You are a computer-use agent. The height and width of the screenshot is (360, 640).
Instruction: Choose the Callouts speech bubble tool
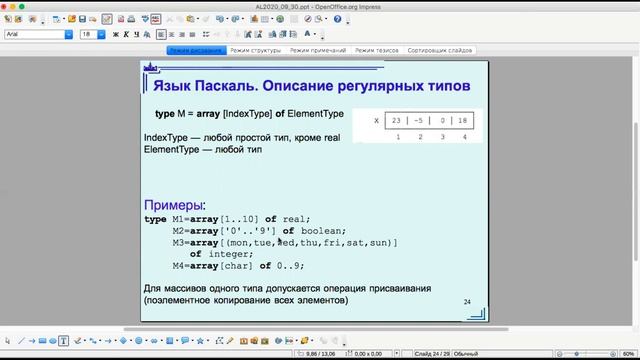tap(185, 341)
